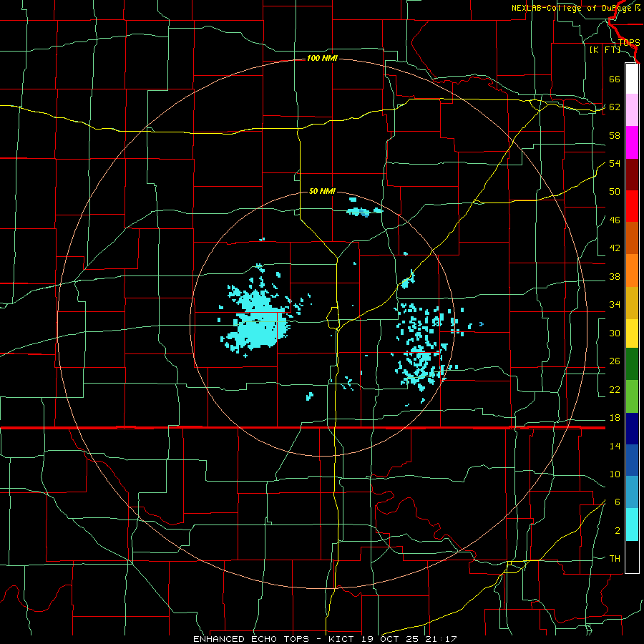Viewport: 644px width, 644px height.
Task: Click the 100 NMI range ring label
Action: [322, 59]
